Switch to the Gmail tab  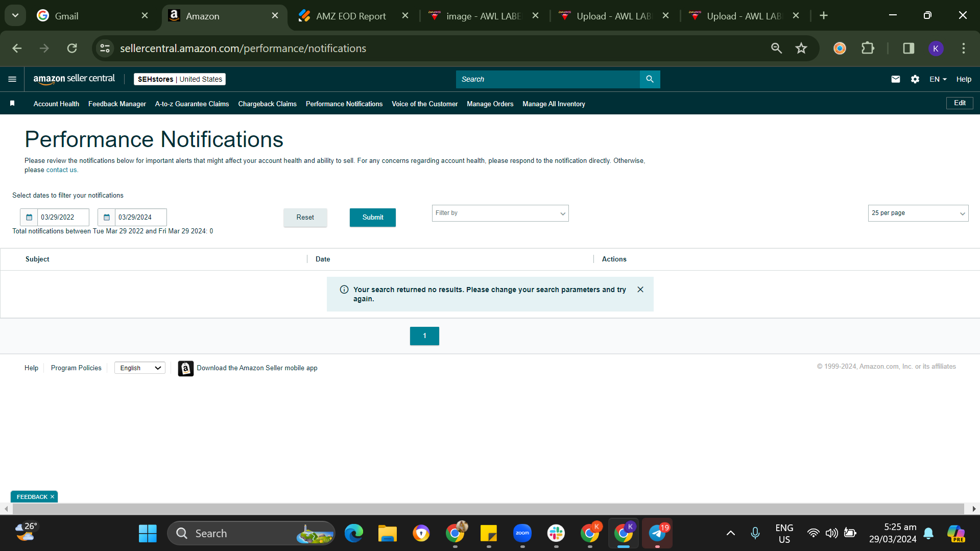[x=92, y=16]
